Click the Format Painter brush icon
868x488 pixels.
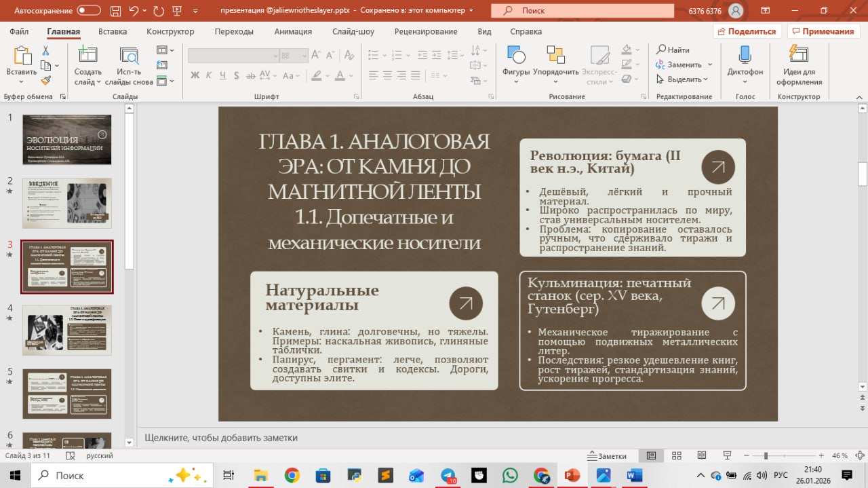[45, 80]
